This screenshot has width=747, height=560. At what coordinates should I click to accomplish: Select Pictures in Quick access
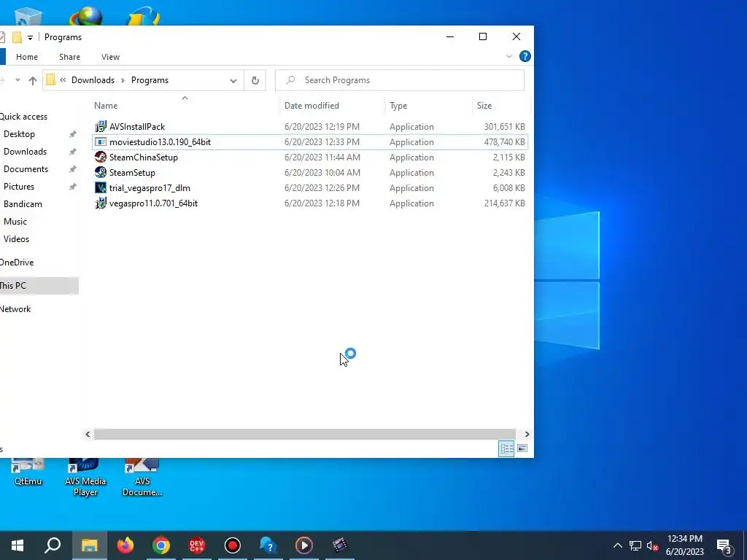click(19, 187)
